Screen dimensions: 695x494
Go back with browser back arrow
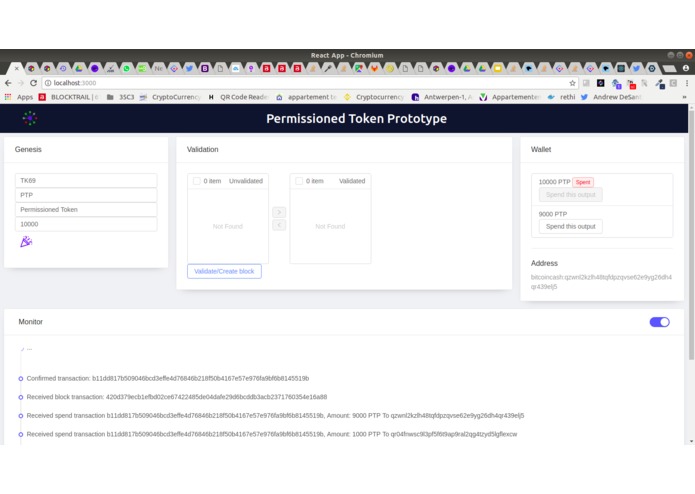click(8, 83)
